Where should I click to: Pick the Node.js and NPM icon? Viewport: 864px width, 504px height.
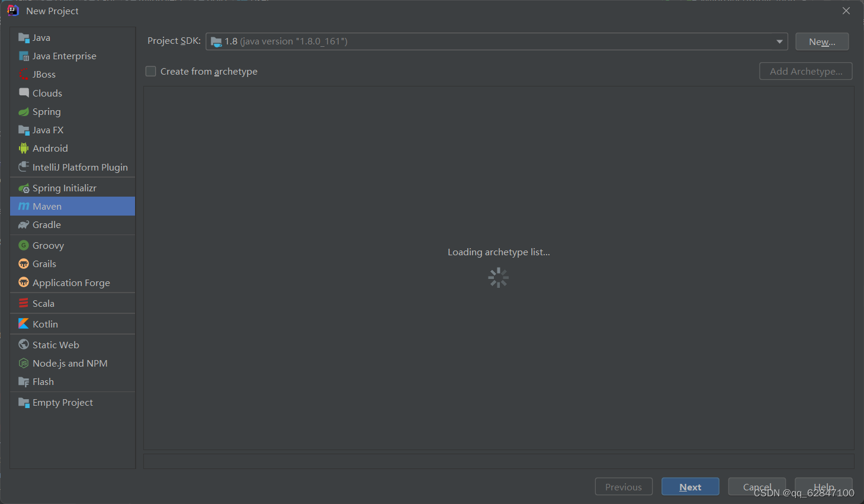24,363
